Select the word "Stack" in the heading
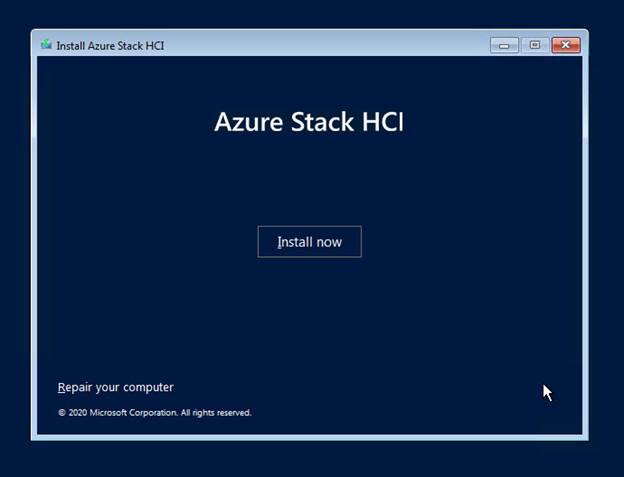The height and width of the screenshot is (477, 624). 322,122
